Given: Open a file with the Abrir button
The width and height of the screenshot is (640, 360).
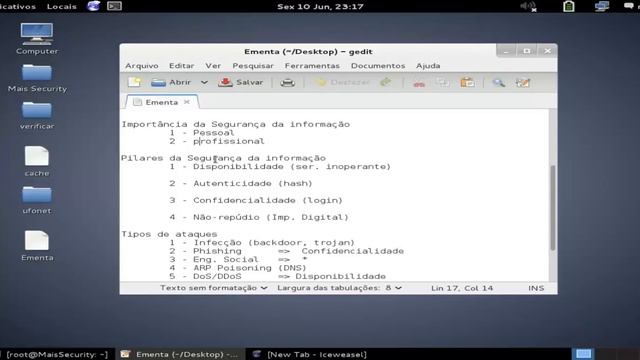Looking at the screenshot, I should (171, 82).
